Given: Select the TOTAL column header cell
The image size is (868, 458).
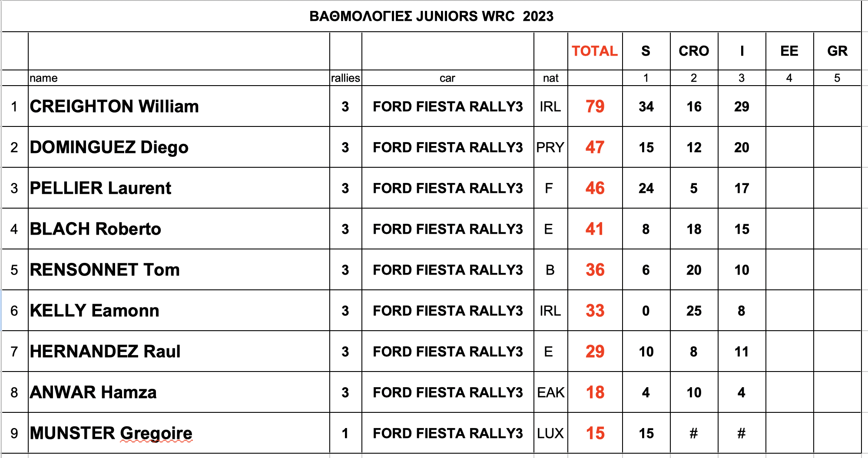Looking at the screenshot, I should (x=595, y=51).
